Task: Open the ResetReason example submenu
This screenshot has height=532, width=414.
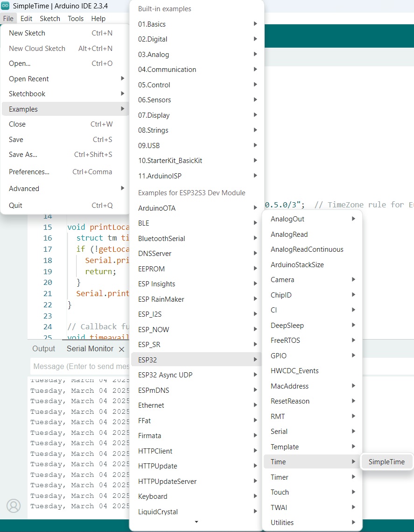Action: click(313, 401)
